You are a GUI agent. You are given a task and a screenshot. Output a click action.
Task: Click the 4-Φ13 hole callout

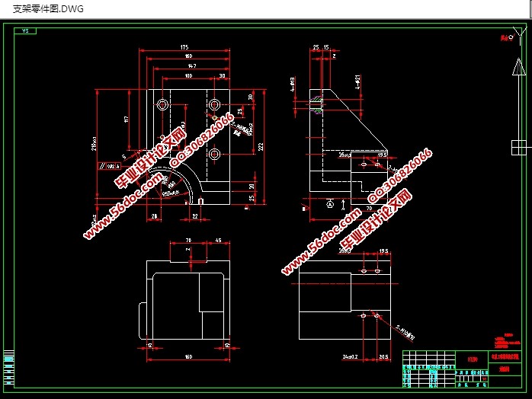(x=293, y=84)
